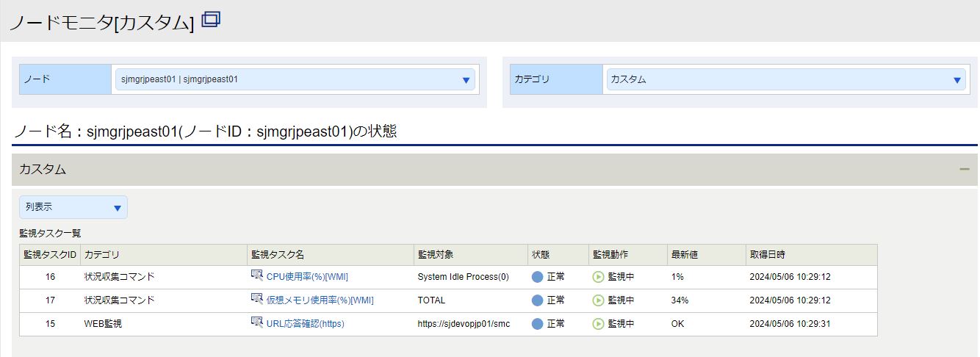980x357 pixels.
Task: Click the 状態 column header
Action: click(x=558, y=255)
